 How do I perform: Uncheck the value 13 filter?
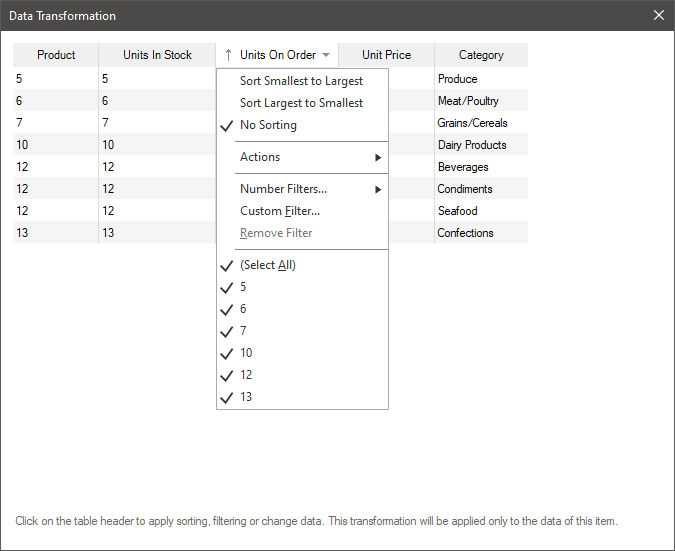pos(227,397)
